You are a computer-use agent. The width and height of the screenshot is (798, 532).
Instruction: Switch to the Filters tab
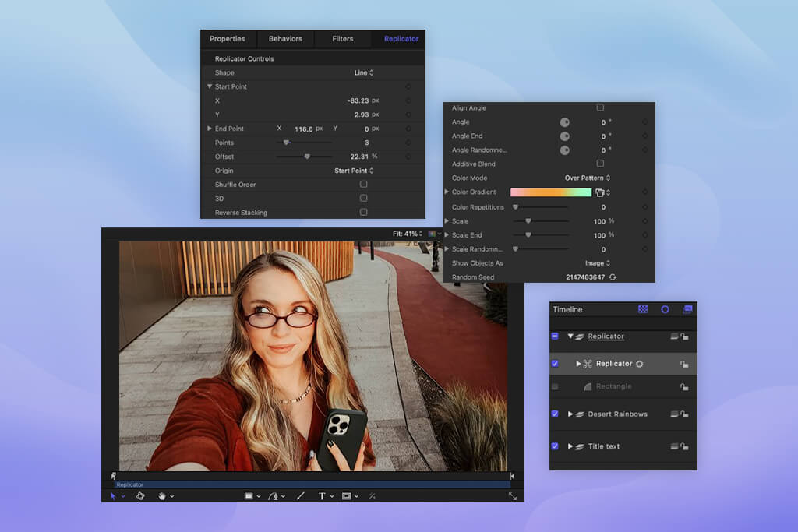point(343,39)
